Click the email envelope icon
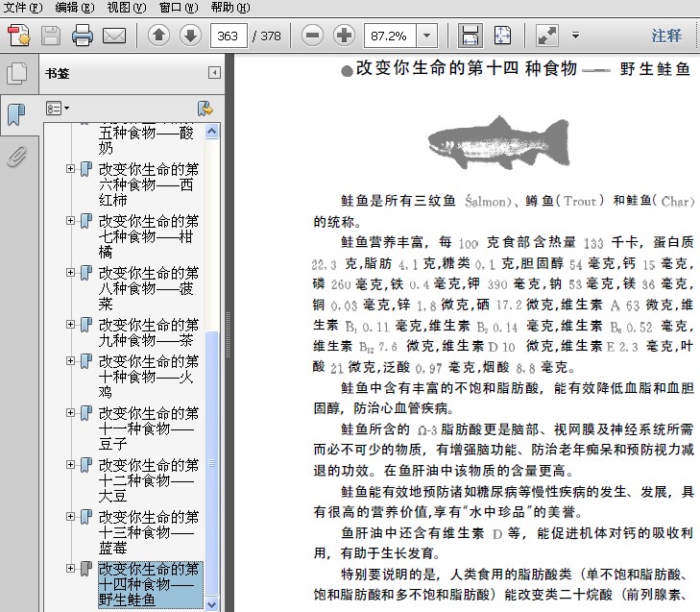The width and height of the screenshot is (700, 612). 114,37
